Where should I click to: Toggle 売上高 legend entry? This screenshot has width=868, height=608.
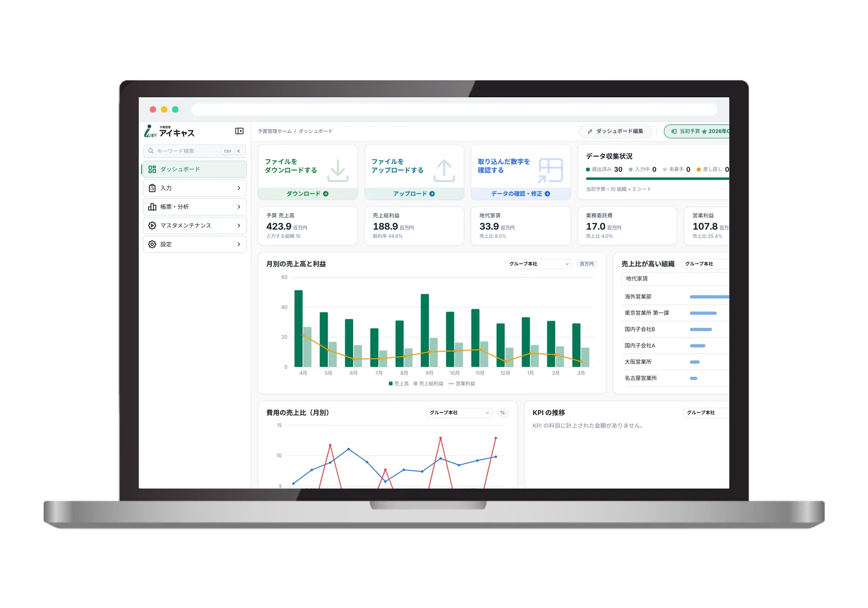pos(399,384)
